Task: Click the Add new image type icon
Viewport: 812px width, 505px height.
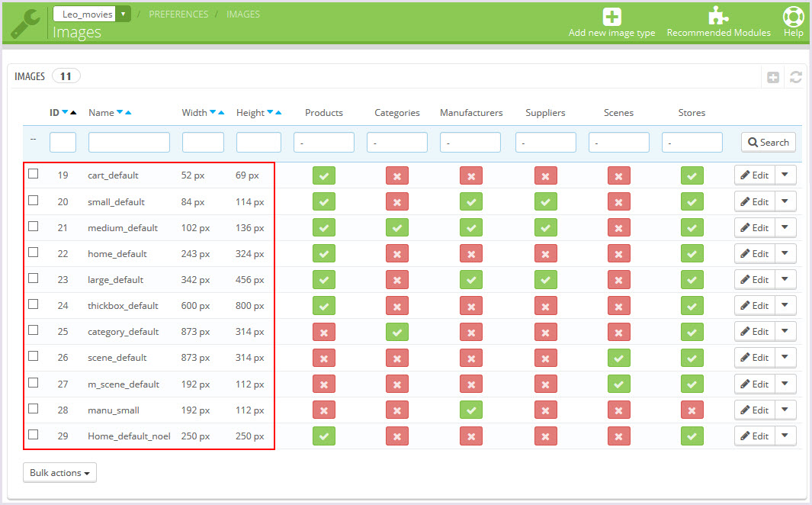Action: [x=611, y=17]
